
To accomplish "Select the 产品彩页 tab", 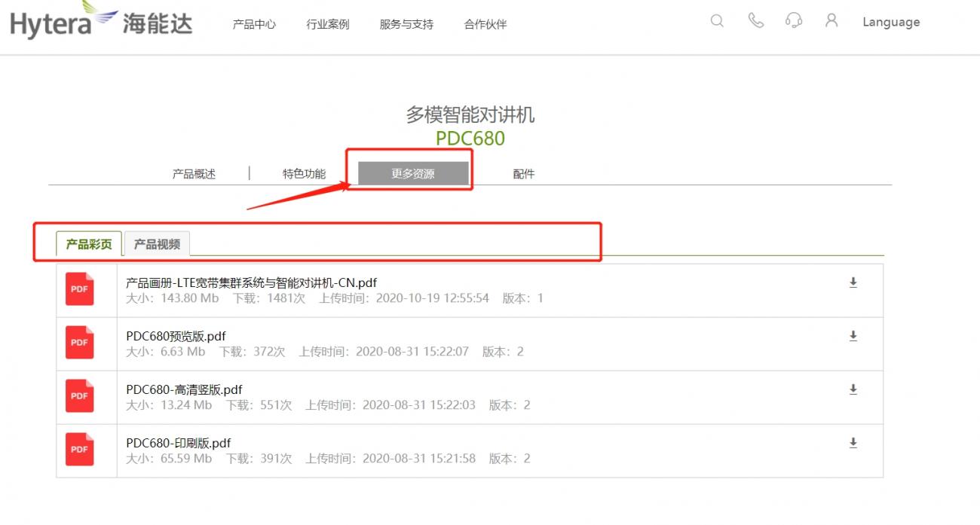I will [88, 243].
